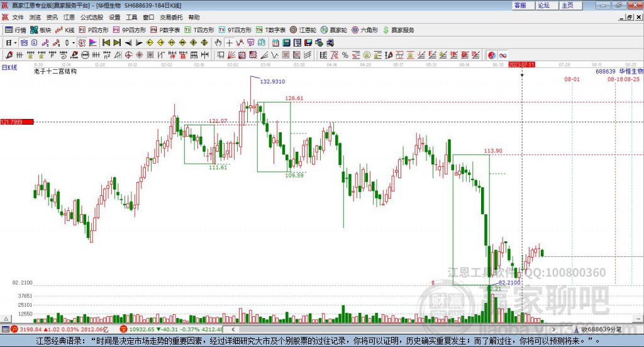This screenshot has width=644, height=347.
Task: Toggle the pink flag indicator icon
Action: 93,43
